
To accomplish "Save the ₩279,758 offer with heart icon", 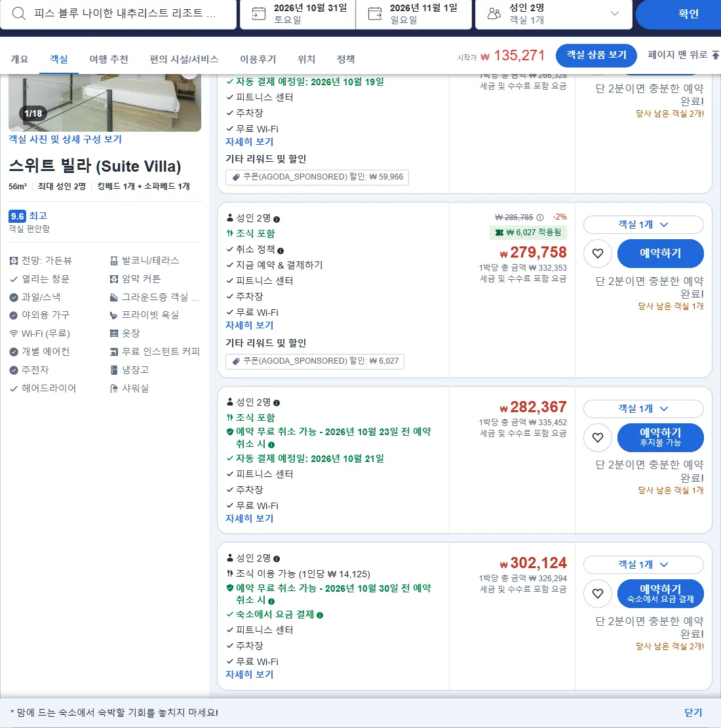I will (598, 254).
